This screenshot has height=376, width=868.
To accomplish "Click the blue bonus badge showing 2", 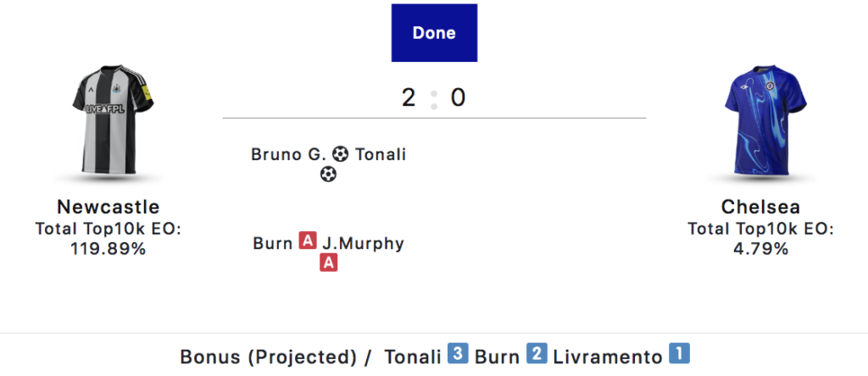I will [536, 355].
